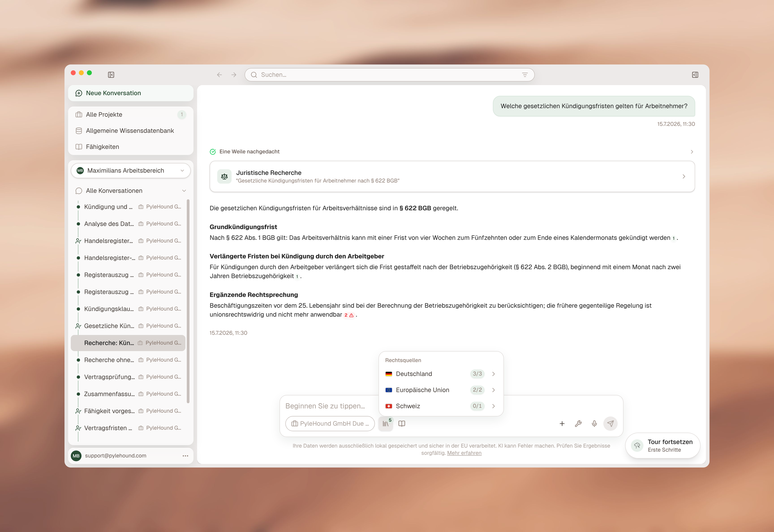This screenshot has height=532, width=774.
Task: Expand the Eine Weile nachgedacht reasoning
Action: tap(692, 152)
